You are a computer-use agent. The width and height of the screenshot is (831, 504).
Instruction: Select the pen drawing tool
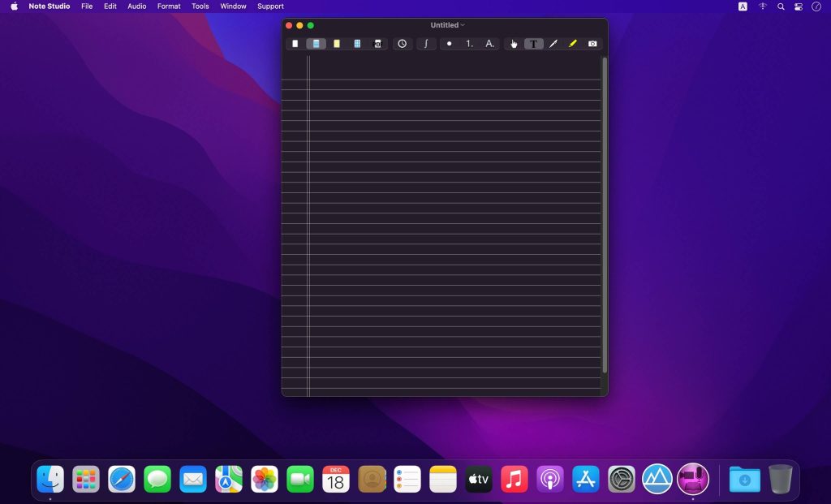point(553,44)
